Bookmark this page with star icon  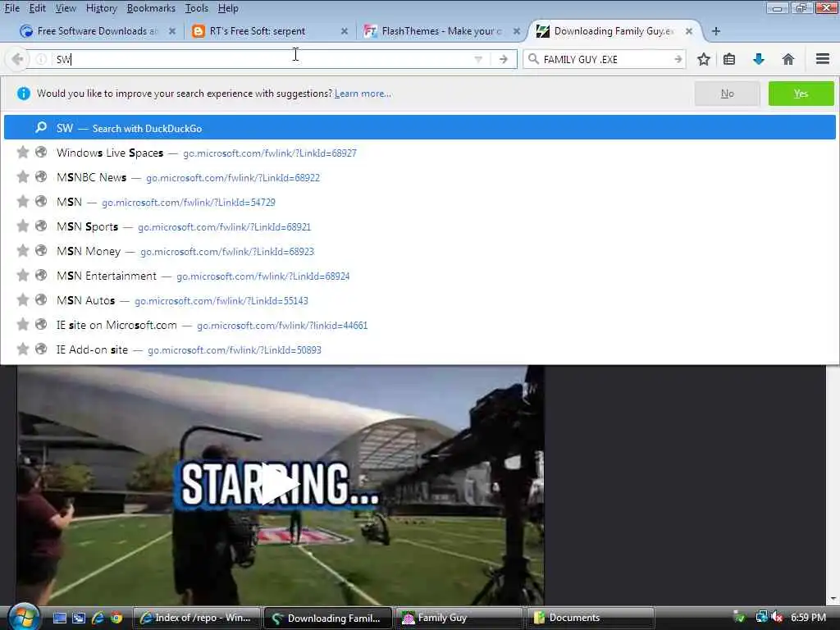pyautogui.click(x=703, y=59)
